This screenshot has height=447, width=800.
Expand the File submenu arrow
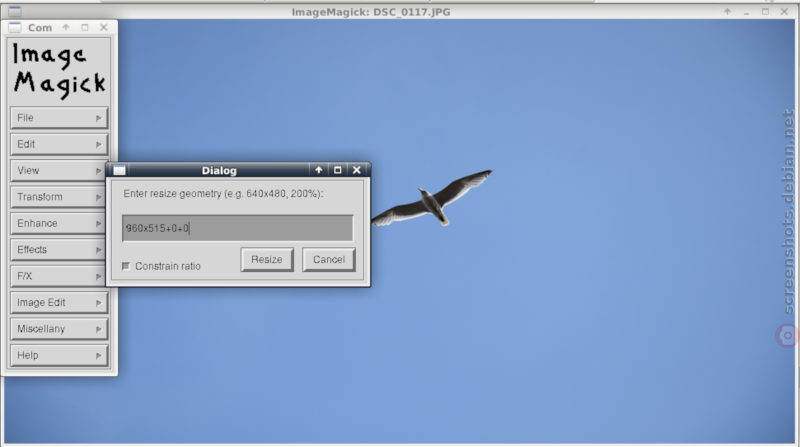pyautogui.click(x=98, y=118)
